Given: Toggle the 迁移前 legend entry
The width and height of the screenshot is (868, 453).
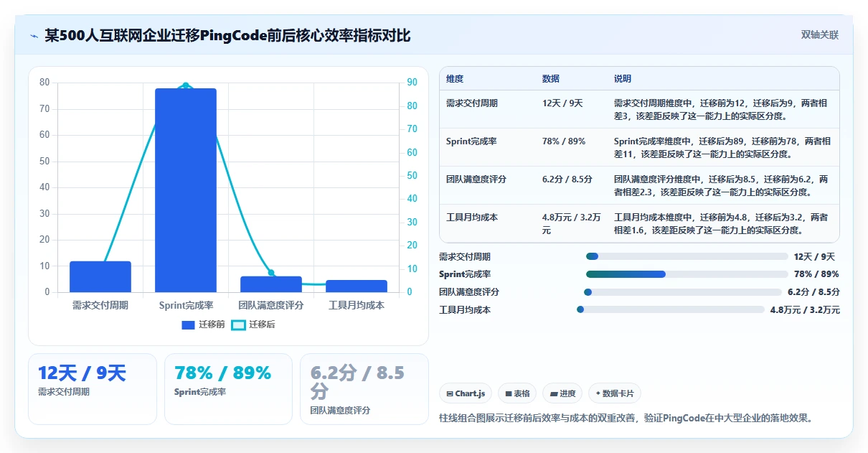Looking at the screenshot, I should click(203, 324).
